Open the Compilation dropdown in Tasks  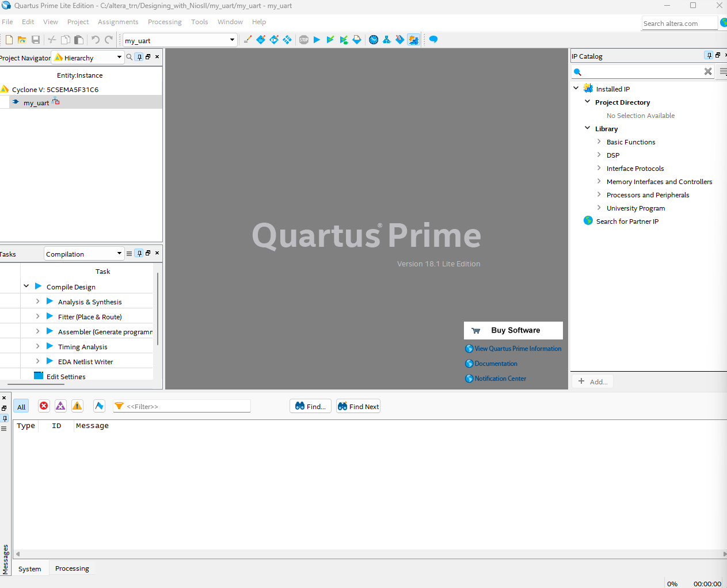point(84,254)
